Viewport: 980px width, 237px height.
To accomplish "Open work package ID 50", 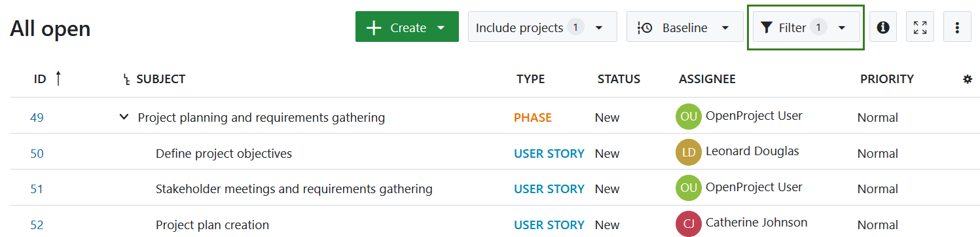I will click(x=37, y=154).
